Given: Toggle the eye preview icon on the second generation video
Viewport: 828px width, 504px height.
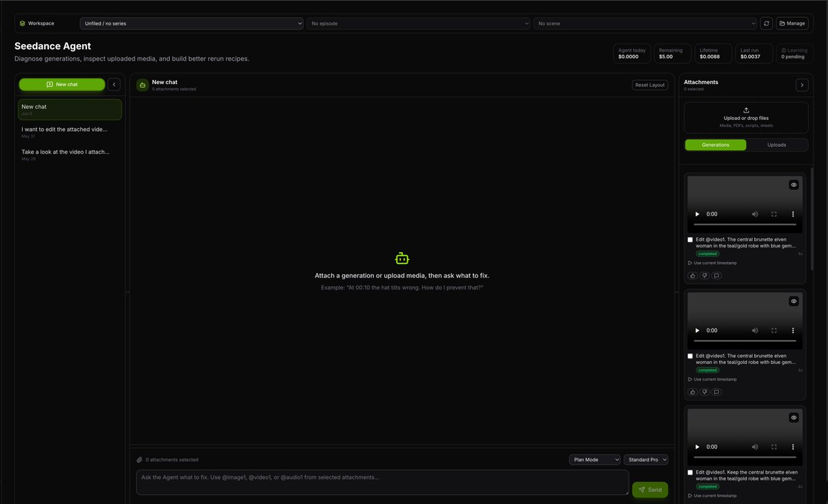Looking at the screenshot, I should pos(794,301).
